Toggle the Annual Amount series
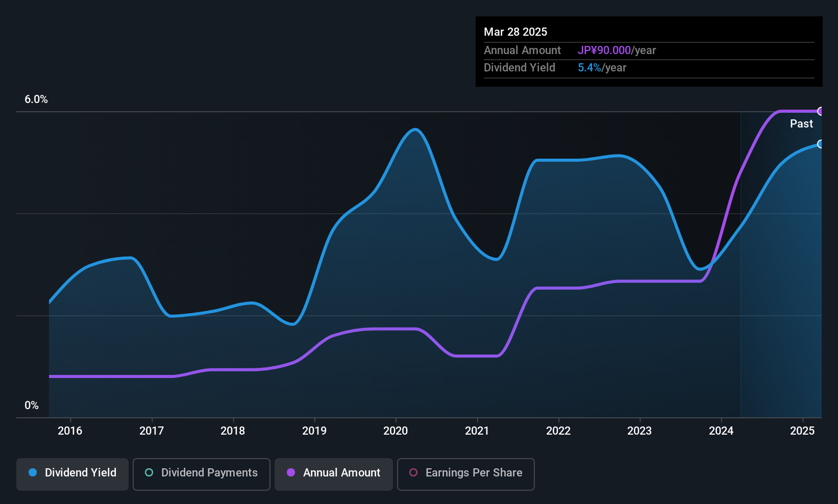Image resolution: width=838 pixels, height=504 pixels. [334, 473]
